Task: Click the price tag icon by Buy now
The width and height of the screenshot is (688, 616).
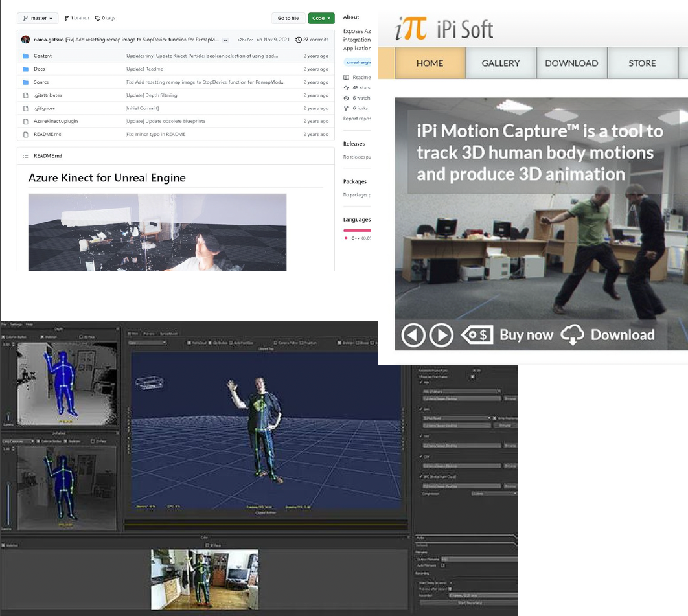Action: [477, 335]
